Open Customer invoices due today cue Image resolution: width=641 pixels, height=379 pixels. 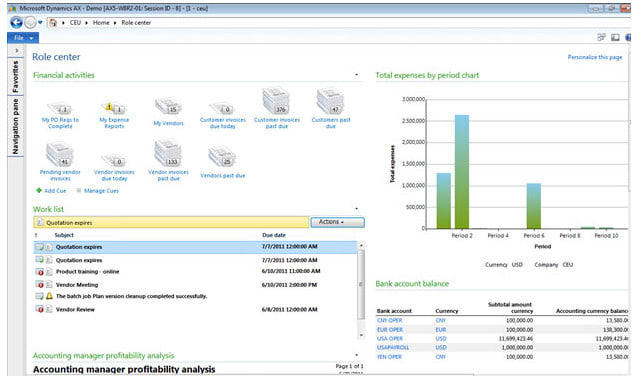pos(222,116)
